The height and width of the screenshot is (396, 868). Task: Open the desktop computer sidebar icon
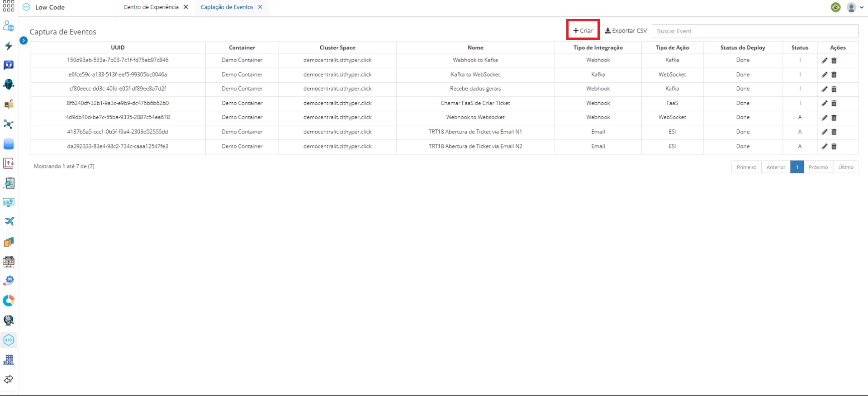tap(9, 261)
